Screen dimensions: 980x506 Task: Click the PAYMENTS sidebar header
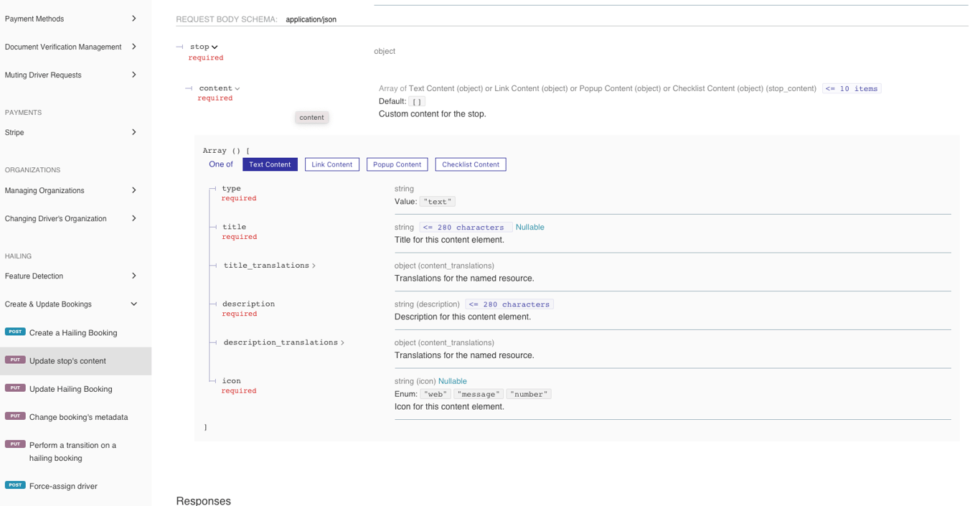(24, 113)
